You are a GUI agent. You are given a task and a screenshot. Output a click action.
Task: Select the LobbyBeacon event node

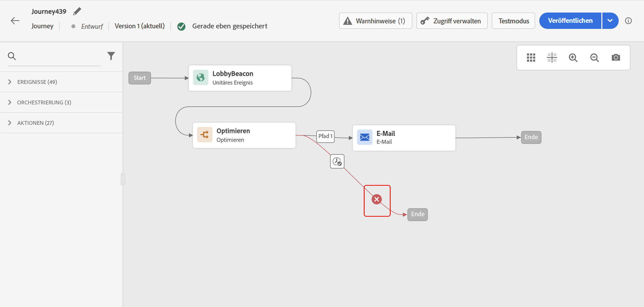[240, 78]
